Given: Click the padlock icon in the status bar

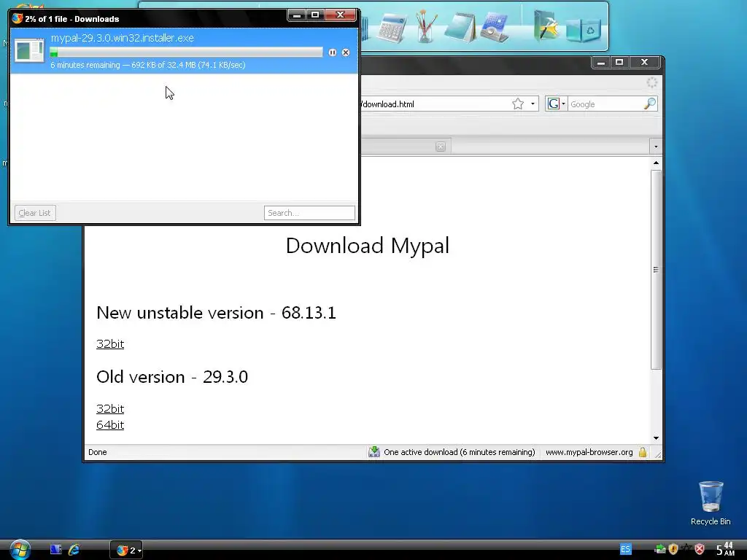Looking at the screenshot, I should (643, 452).
